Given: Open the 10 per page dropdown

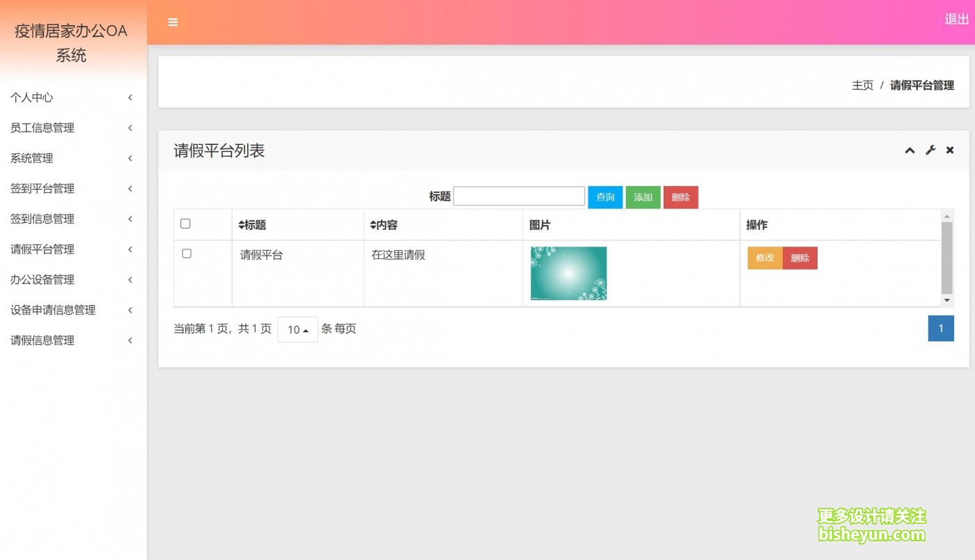Looking at the screenshot, I should pyautogui.click(x=297, y=329).
